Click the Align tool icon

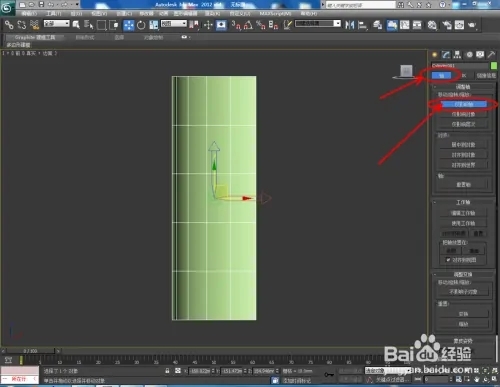point(362,25)
